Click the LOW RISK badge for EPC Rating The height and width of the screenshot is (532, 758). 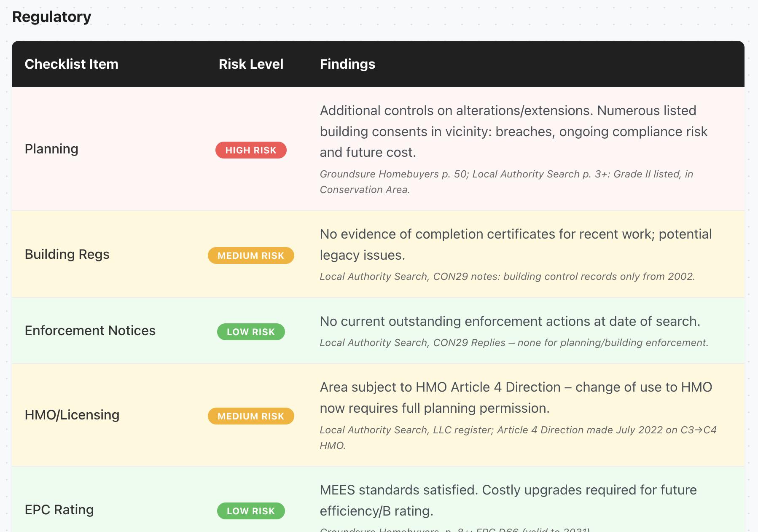pyautogui.click(x=251, y=511)
